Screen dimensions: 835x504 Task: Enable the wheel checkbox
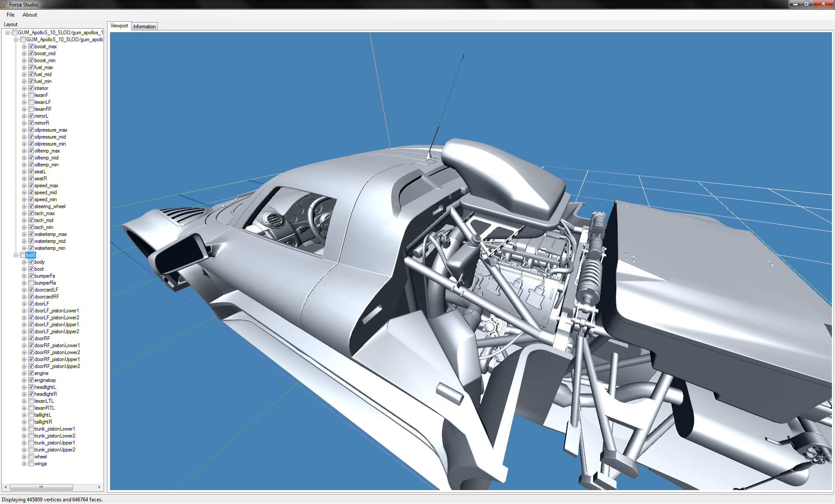[31, 457]
